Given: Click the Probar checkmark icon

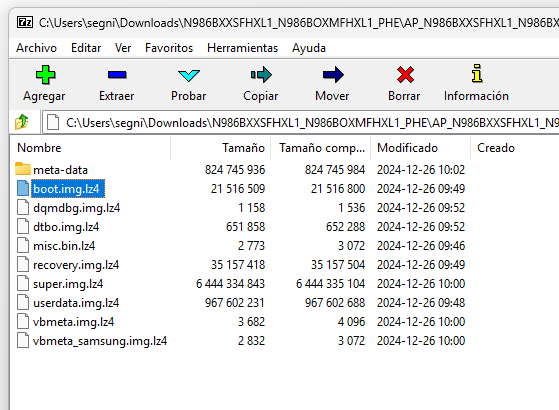Looking at the screenshot, I should [x=189, y=75].
